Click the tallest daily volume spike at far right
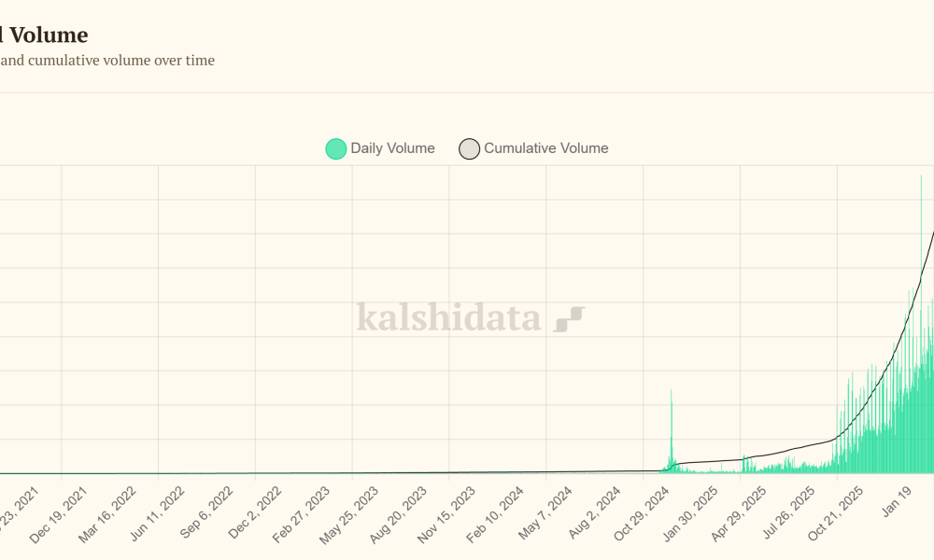 921,280
